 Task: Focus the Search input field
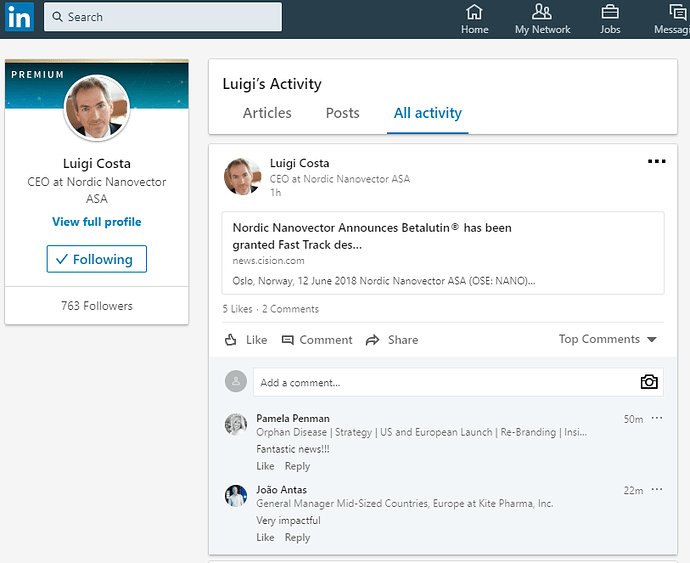click(163, 17)
